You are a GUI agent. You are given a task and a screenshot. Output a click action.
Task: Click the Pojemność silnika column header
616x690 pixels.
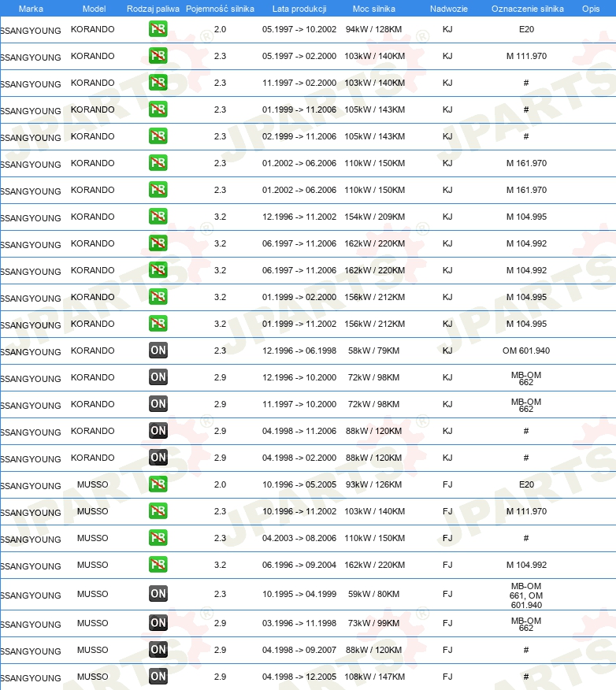[220, 9]
